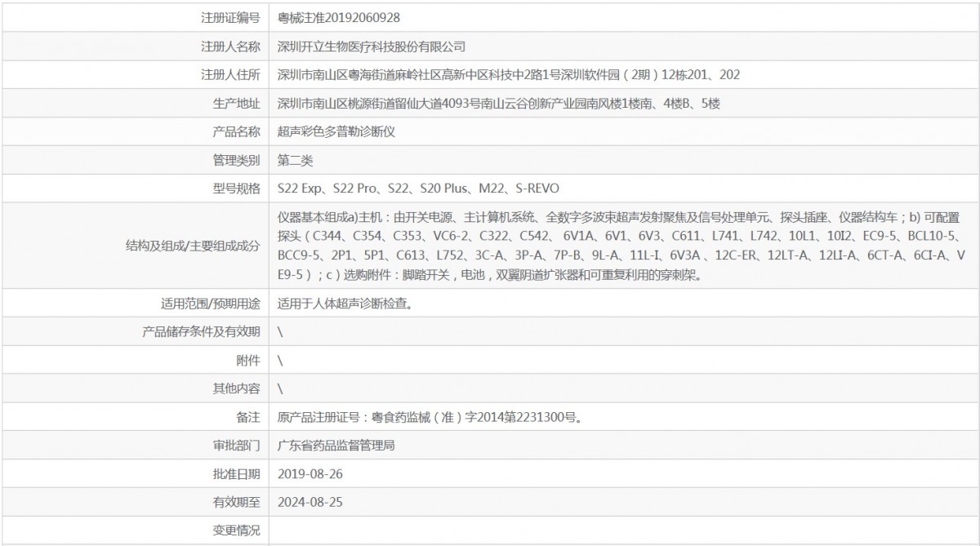The width and height of the screenshot is (980, 546).
Task: Click product name 超声彩色多普勒诊断仪
Action: 336,131
